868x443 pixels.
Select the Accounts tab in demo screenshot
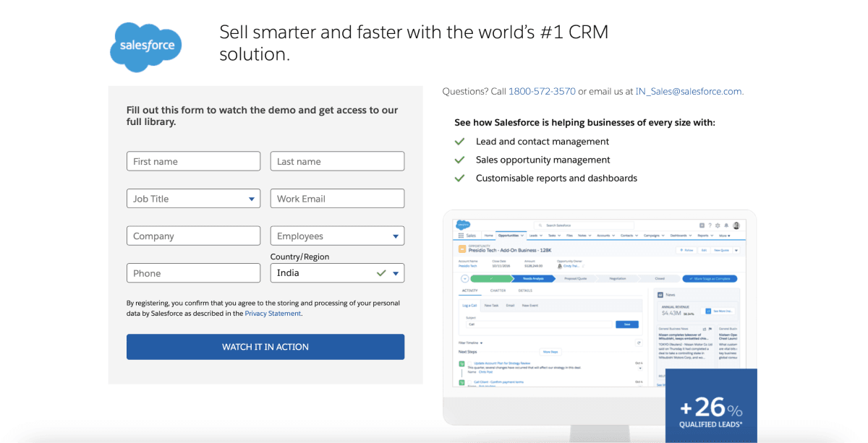pos(605,236)
